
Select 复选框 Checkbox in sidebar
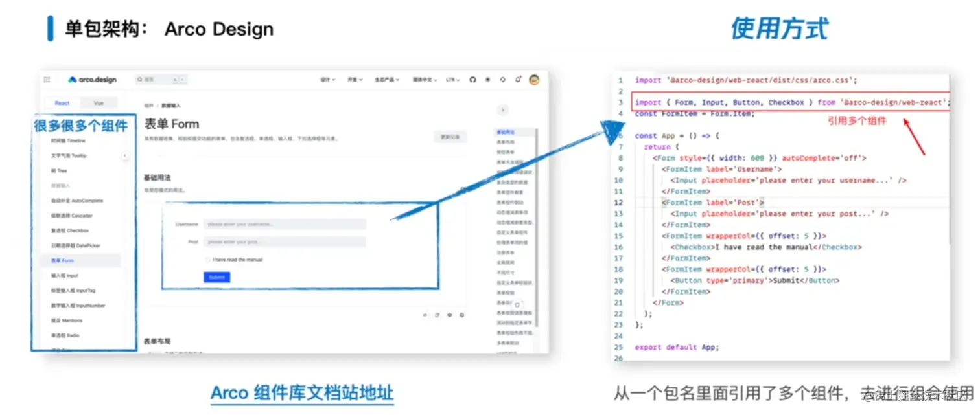[x=70, y=230]
